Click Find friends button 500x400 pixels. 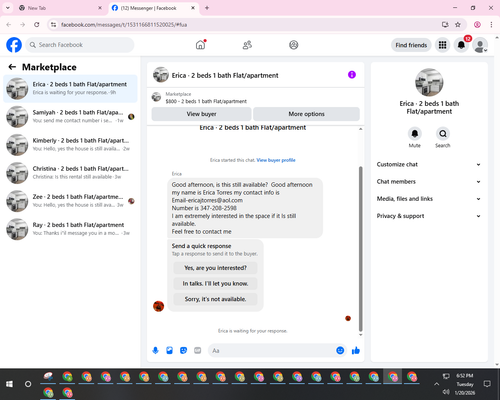(411, 45)
